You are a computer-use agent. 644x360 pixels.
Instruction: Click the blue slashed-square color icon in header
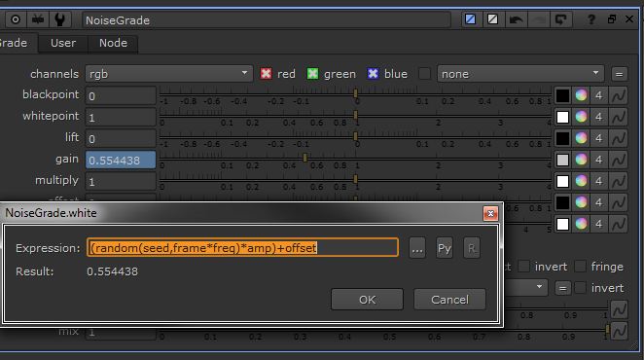coord(470,19)
